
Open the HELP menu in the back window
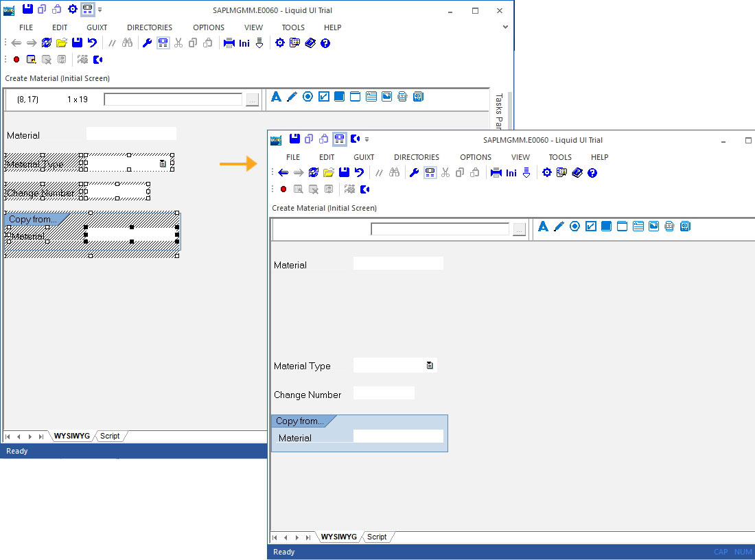pyautogui.click(x=332, y=28)
